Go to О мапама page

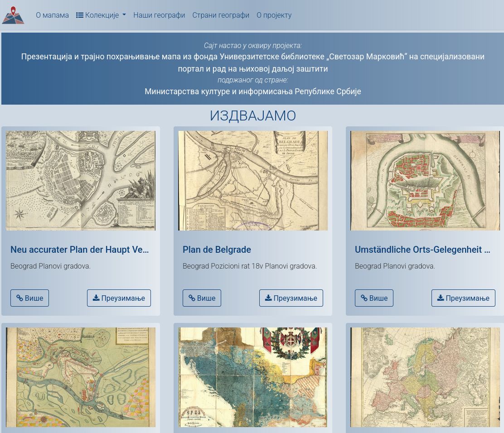(52, 15)
